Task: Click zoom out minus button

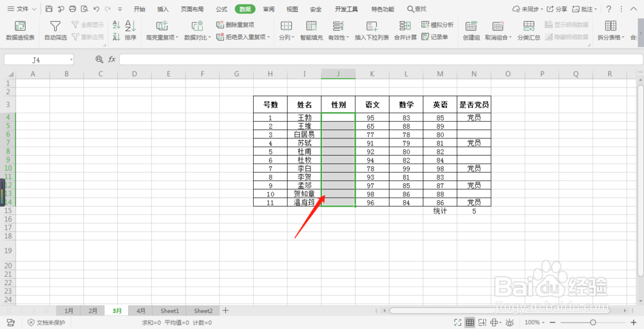Action: (553, 323)
